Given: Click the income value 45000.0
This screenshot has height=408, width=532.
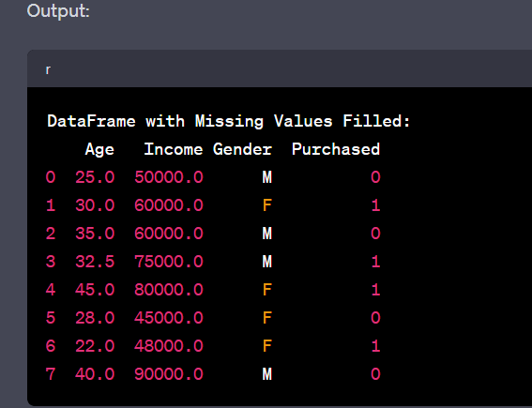Looking at the screenshot, I should click(x=169, y=318).
